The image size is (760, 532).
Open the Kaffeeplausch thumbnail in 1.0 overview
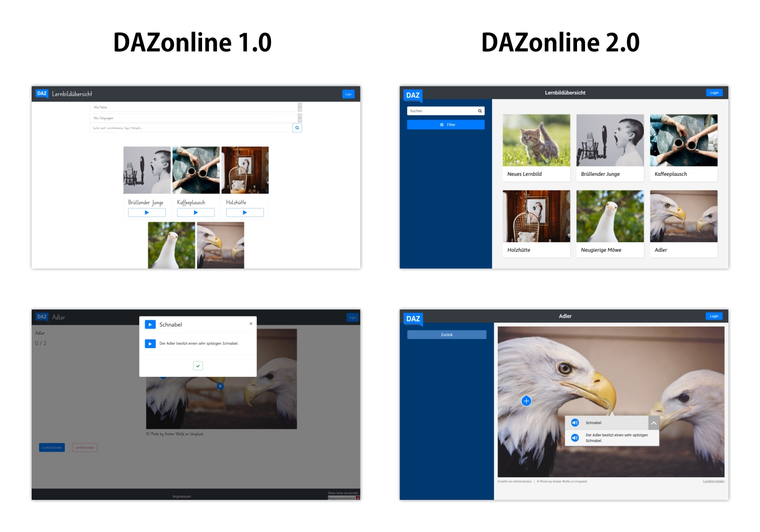point(196,170)
